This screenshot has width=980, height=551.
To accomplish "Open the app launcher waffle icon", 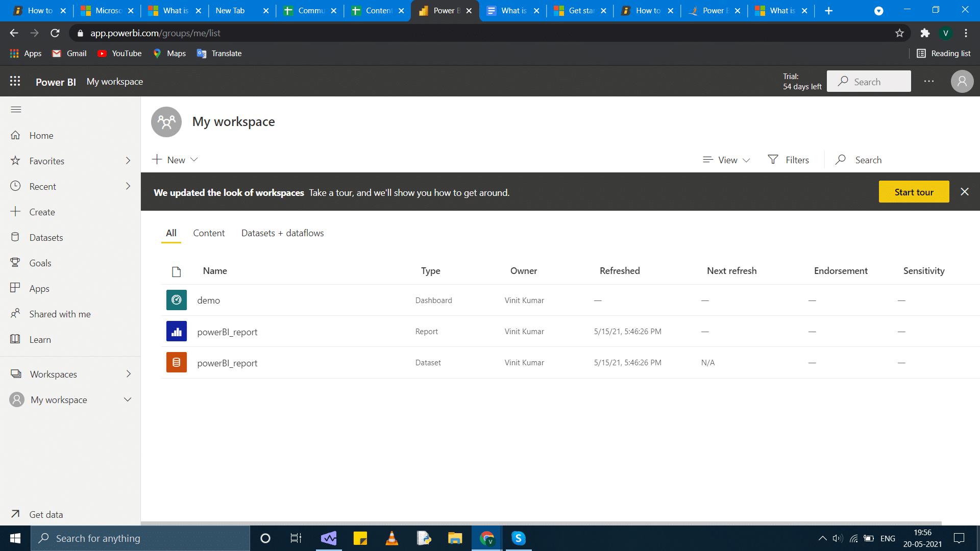I will pyautogui.click(x=15, y=81).
